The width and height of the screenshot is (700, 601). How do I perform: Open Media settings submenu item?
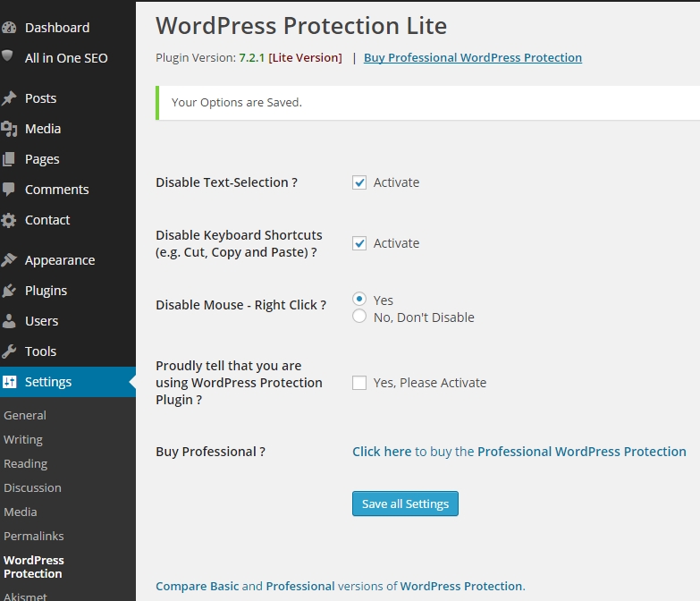(21, 512)
